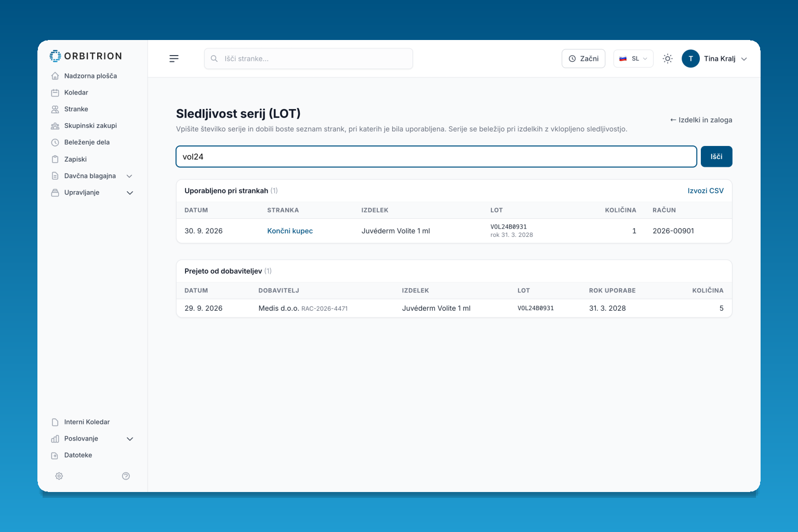Expand the Davčna blagajna submenu
Viewport: 798px width, 532px height.
(130, 176)
